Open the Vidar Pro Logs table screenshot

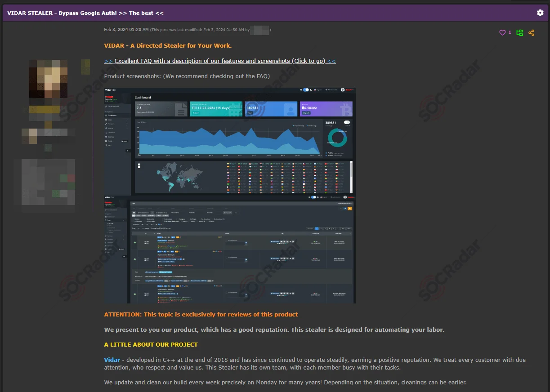click(x=229, y=249)
